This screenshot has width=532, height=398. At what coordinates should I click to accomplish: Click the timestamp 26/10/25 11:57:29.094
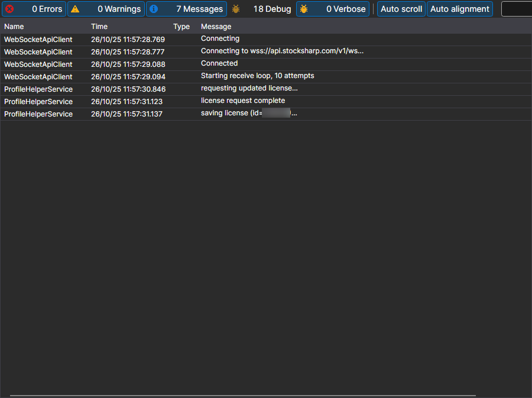[x=128, y=77]
